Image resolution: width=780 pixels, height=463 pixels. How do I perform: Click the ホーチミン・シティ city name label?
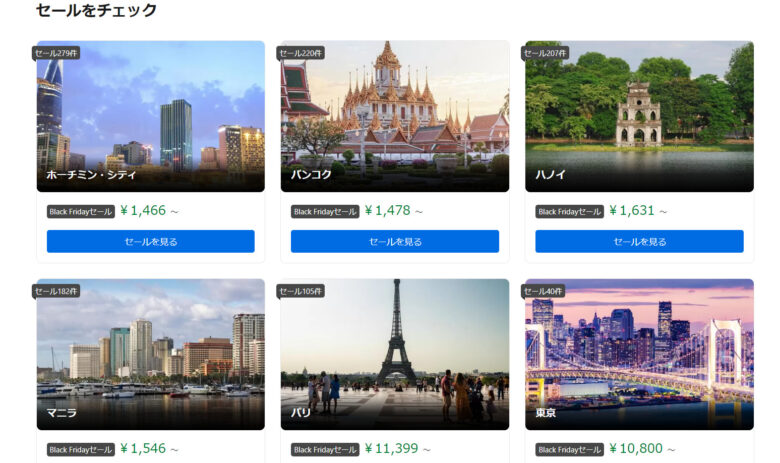pyautogui.click(x=91, y=175)
